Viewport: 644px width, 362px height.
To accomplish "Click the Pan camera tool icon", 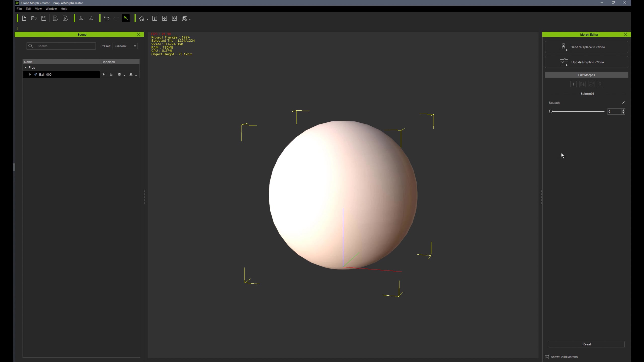I will tap(165, 18).
